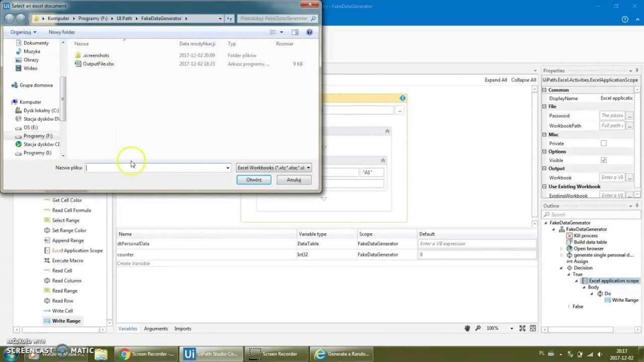This screenshot has width=644, height=362.
Task: Select Dysk lokalny (C:) drive
Action: click(x=41, y=111)
